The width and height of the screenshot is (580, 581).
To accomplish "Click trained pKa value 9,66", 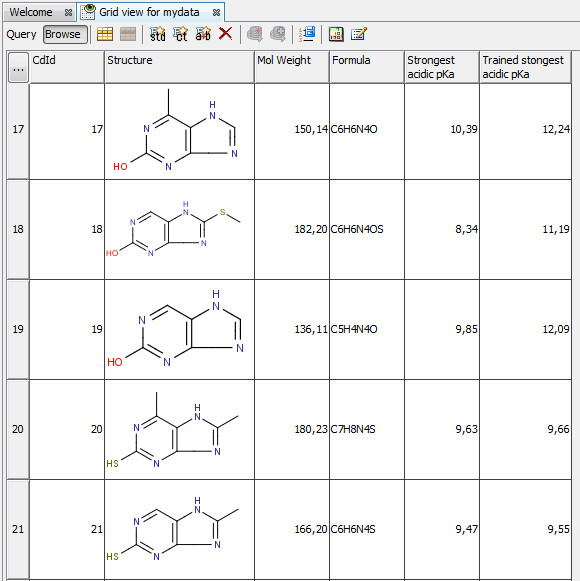I will (x=525, y=430).
